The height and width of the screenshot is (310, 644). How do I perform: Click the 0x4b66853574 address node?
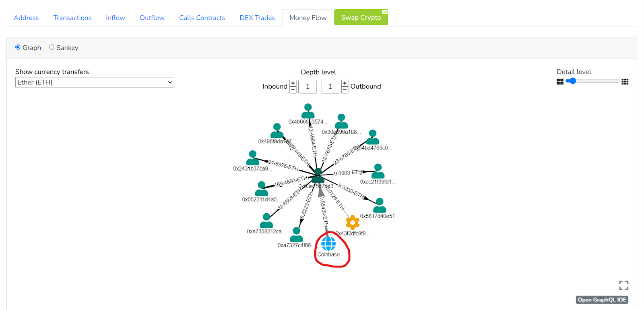pos(308,111)
